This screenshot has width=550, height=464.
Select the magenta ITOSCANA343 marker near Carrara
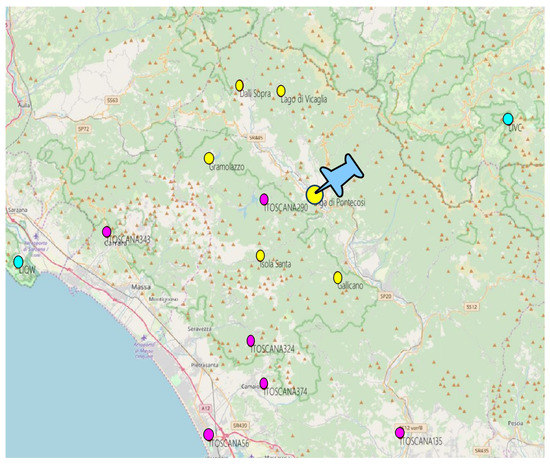[107, 232]
